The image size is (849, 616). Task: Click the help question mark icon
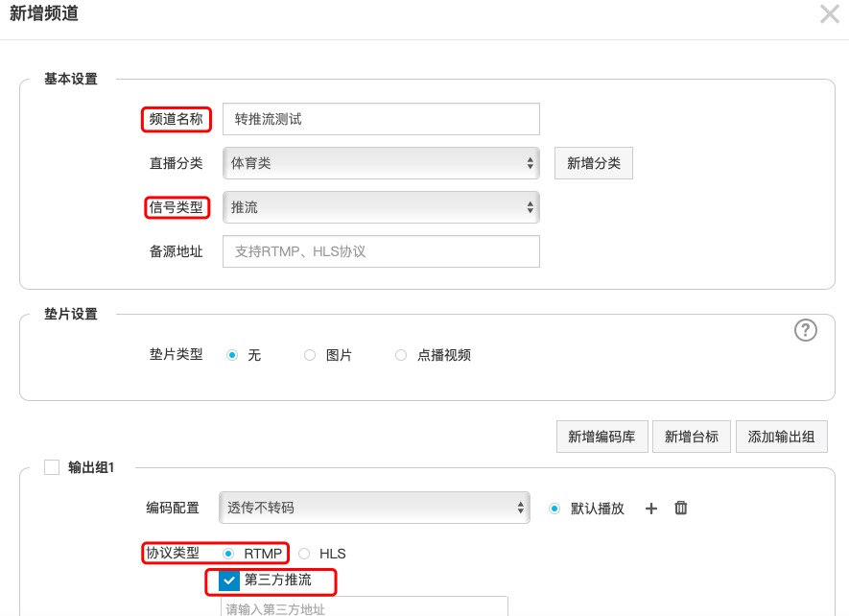[x=806, y=330]
